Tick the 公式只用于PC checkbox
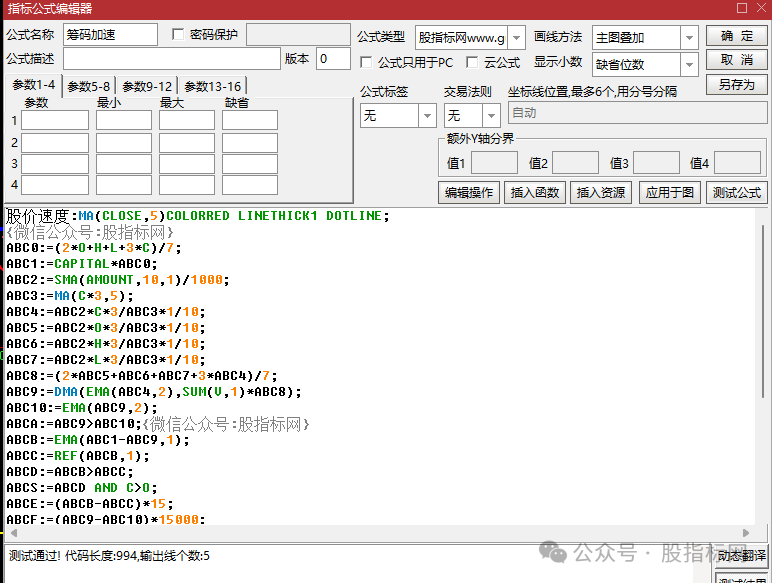 [366, 62]
